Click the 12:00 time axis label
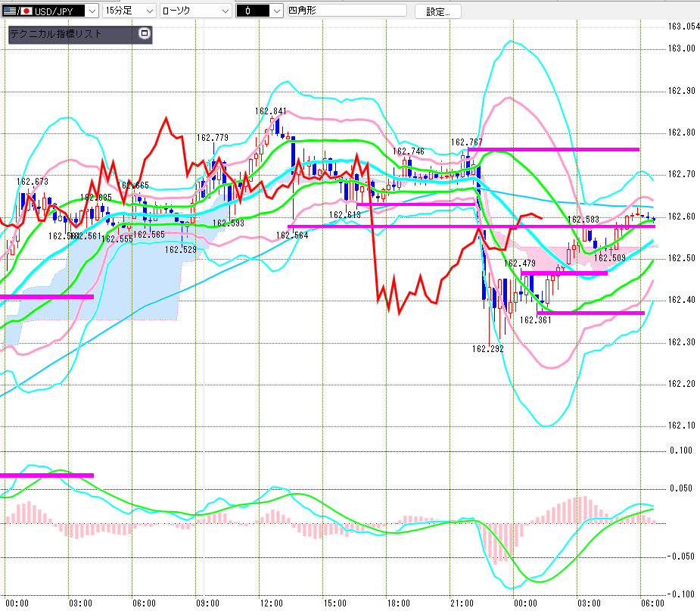This screenshot has height=611, width=700. [272, 603]
